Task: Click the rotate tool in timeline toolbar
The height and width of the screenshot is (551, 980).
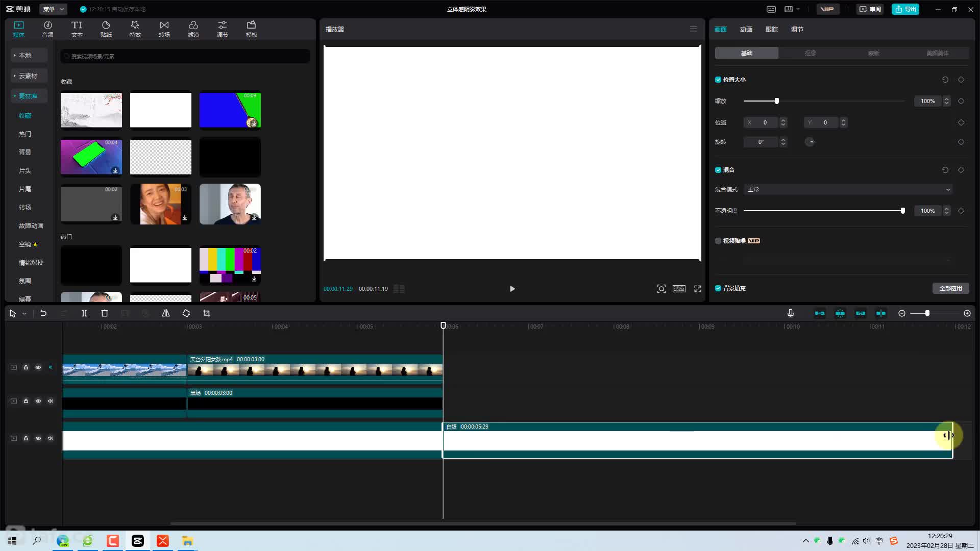Action: [186, 313]
